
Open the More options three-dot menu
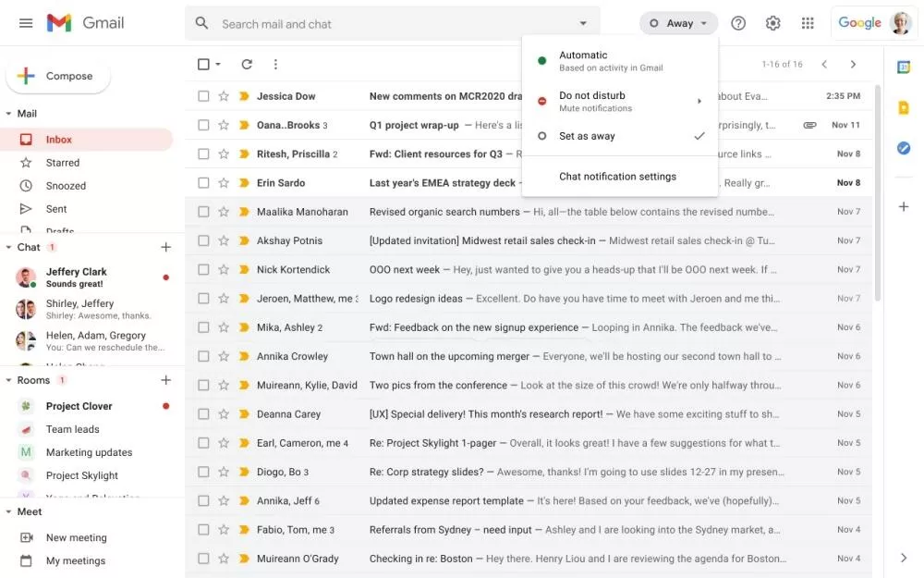pyautogui.click(x=275, y=65)
